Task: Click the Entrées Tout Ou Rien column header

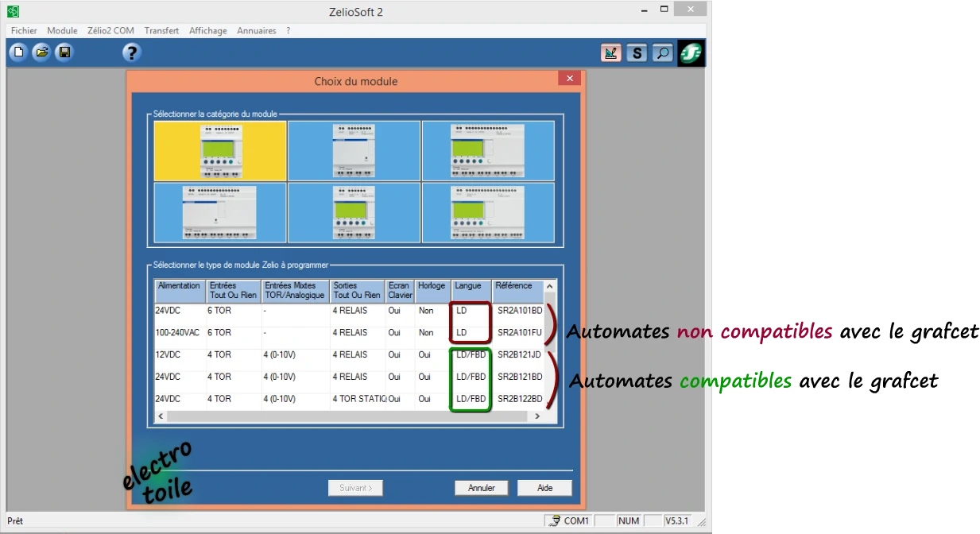Action: (x=234, y=291)
